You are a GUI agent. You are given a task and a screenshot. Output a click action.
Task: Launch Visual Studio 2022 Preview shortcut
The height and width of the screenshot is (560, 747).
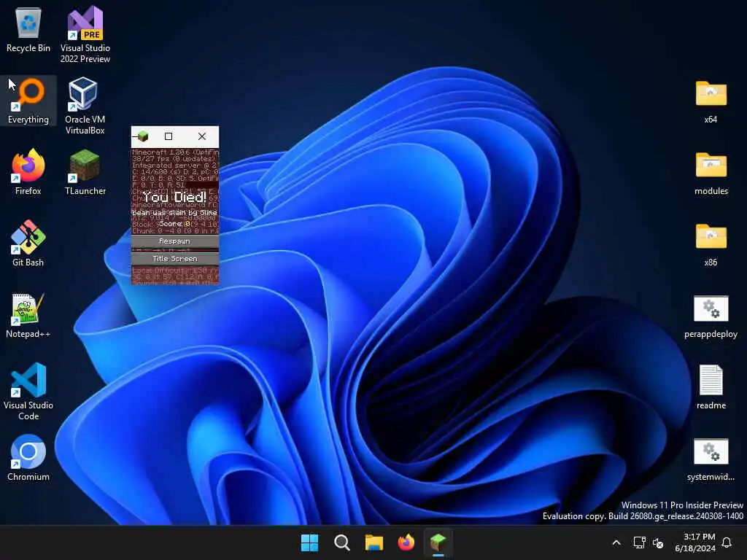point(85,35)
